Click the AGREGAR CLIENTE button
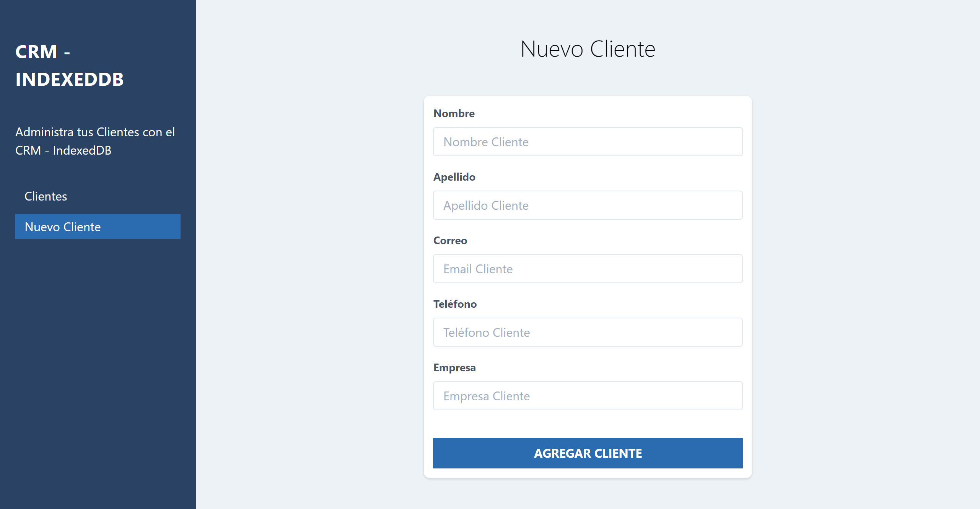Image resolution: width=980 pixels, height=509 pixels. [x=588, y=453]
